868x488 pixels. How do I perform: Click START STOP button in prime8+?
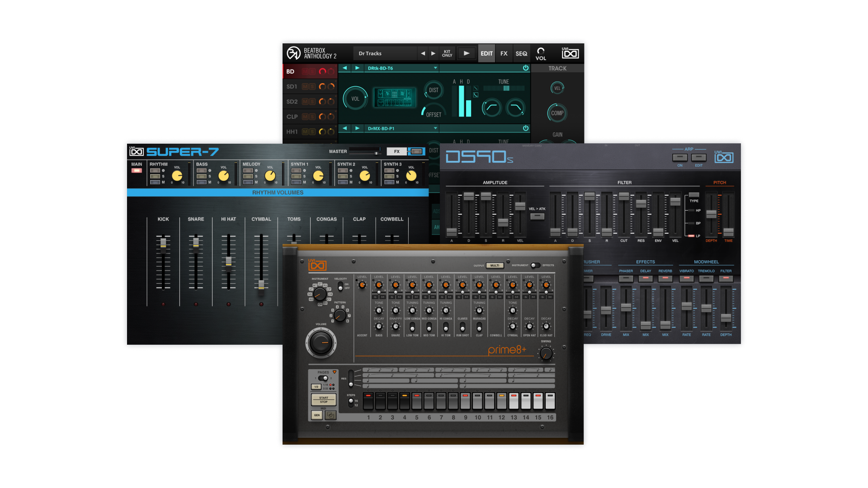[x=324, y=399]
